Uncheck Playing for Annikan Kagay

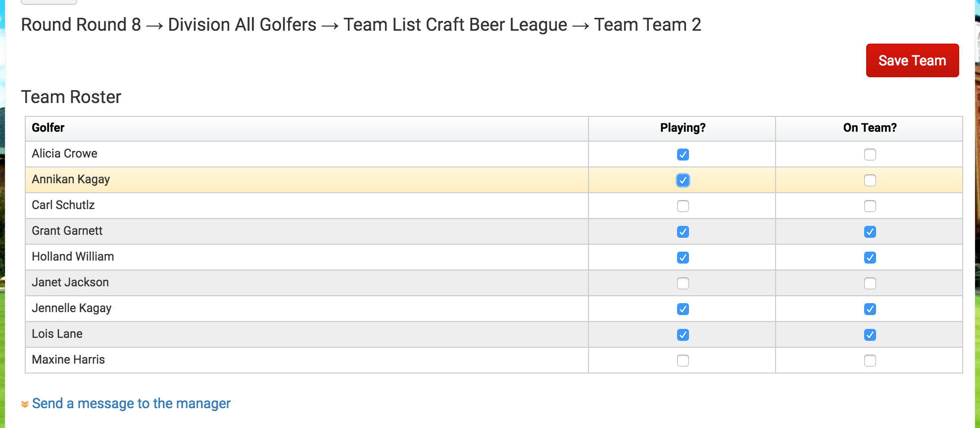683,180
